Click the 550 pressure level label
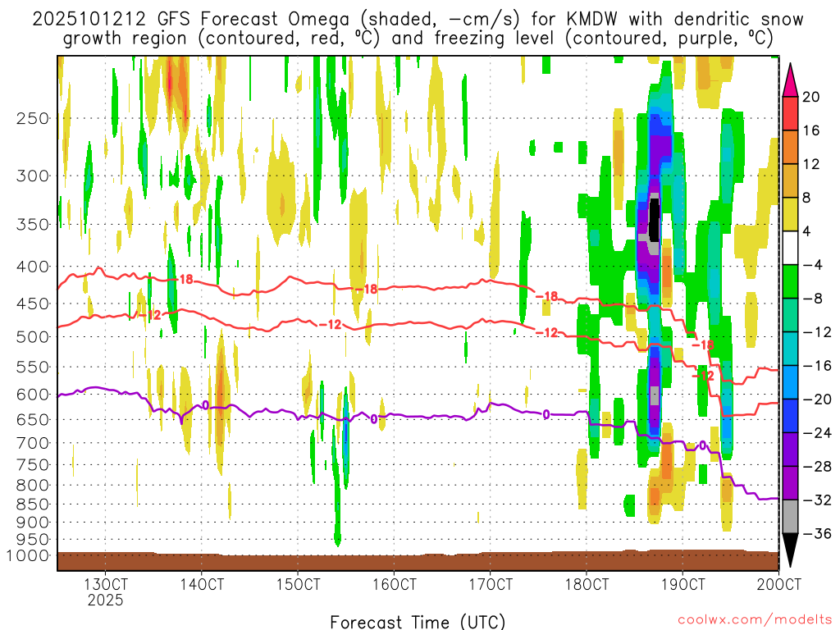 (x=33, y=367)
